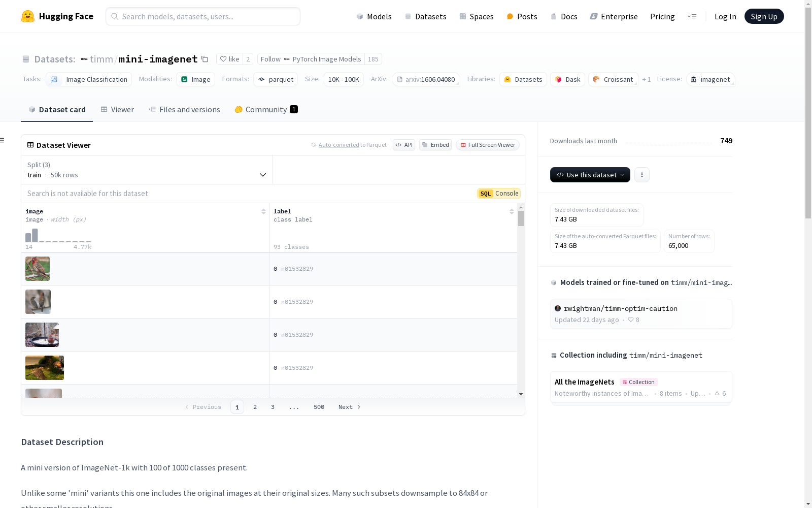Switch to the Dataset card tab
The width and height of the screenshot is (812, 508).
coord(57,110)
